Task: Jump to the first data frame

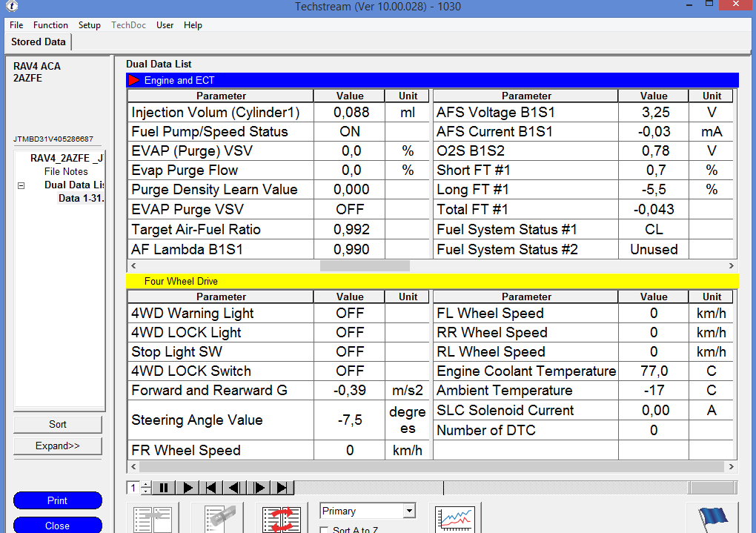Action: click(211, 488)
